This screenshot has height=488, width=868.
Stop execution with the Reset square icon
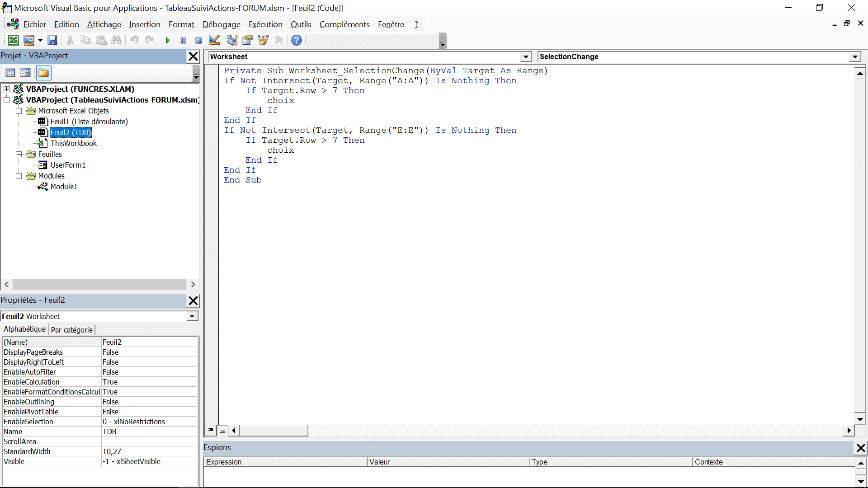[198, 41]
